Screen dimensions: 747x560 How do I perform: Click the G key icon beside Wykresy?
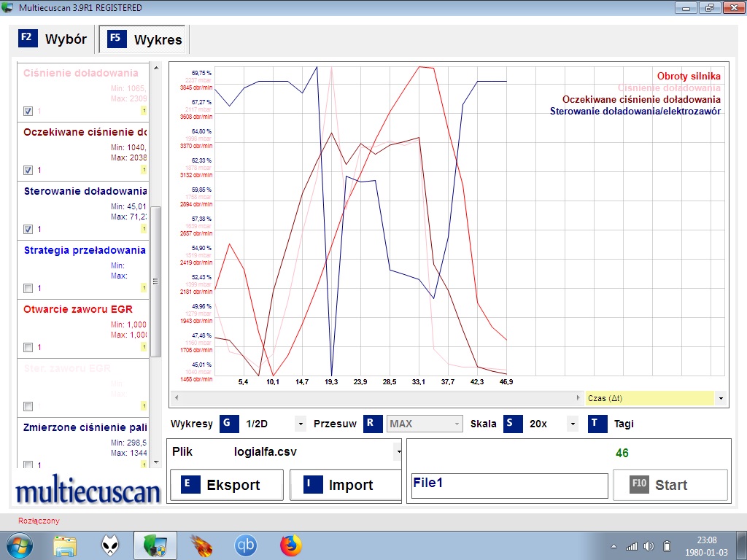tap(230, 424)
